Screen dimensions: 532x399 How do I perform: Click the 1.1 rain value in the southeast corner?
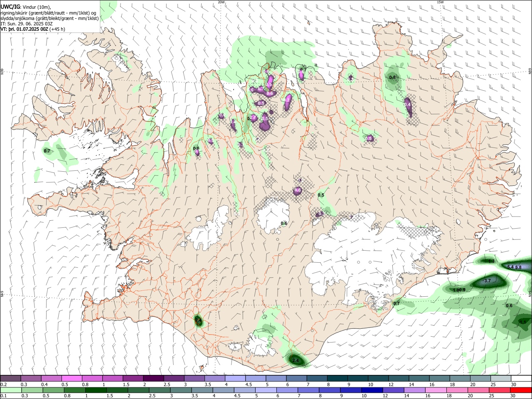[x=523, y=322]
